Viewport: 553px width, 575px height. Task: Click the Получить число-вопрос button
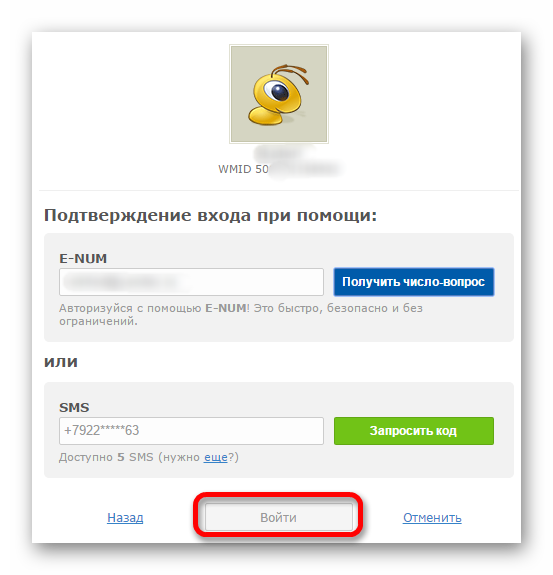414,282
